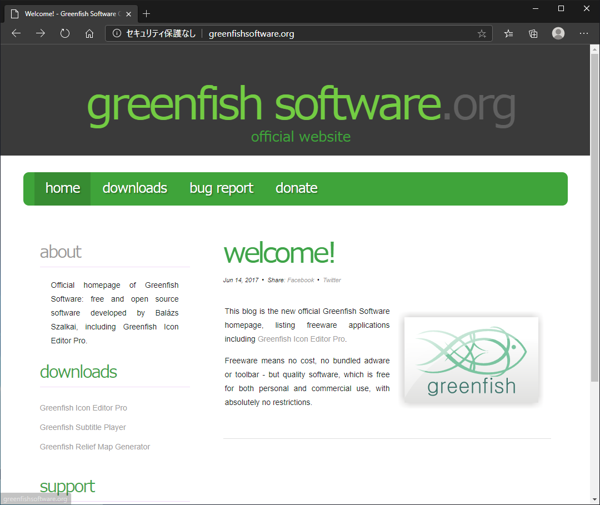The height and width of the screenshot is (505, 600).
Task: Follow the inline Greenfish Icon Editor Pro link
Action: [302, 339]
